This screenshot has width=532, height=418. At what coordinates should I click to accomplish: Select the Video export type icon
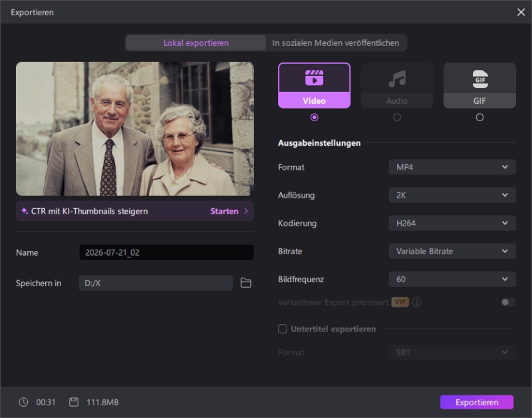314,78
